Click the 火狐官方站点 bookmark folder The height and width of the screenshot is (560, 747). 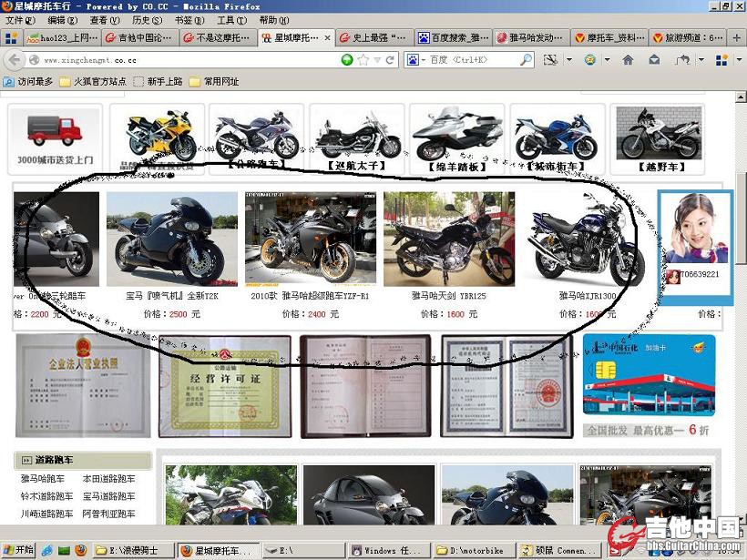[93, 81]
